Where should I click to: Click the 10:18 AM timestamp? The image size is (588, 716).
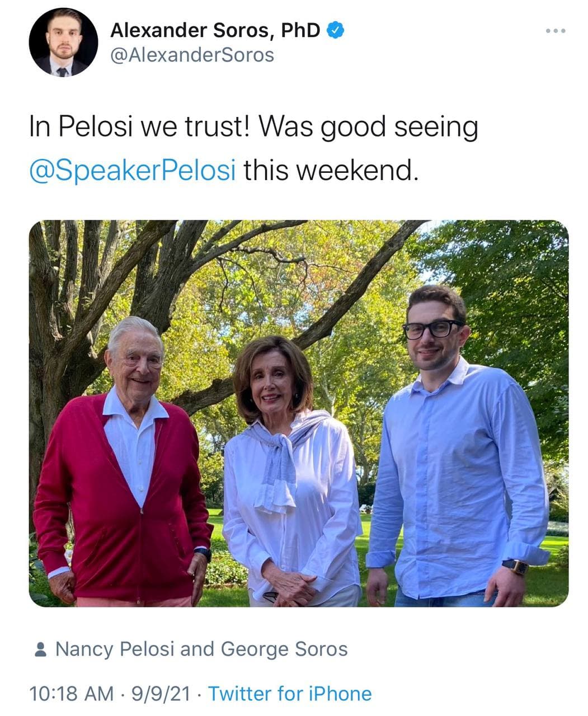(71, 694)
